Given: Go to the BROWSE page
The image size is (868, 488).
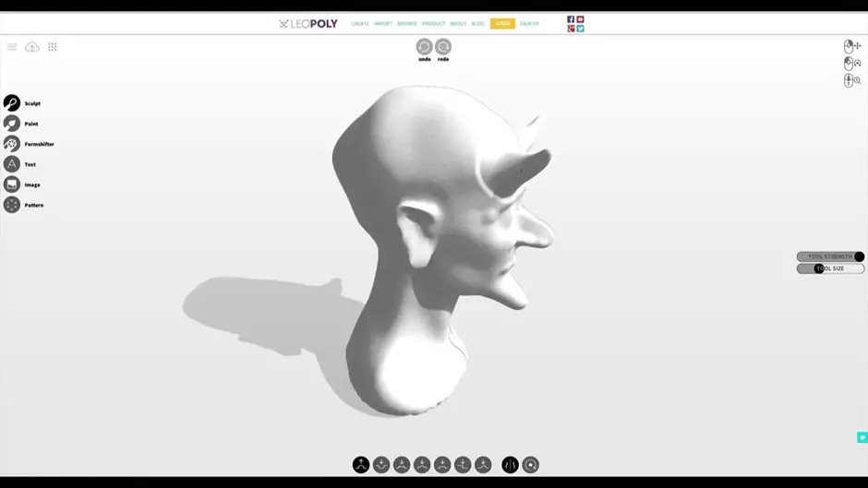Looking at the screenshot, I should point(406,24).
